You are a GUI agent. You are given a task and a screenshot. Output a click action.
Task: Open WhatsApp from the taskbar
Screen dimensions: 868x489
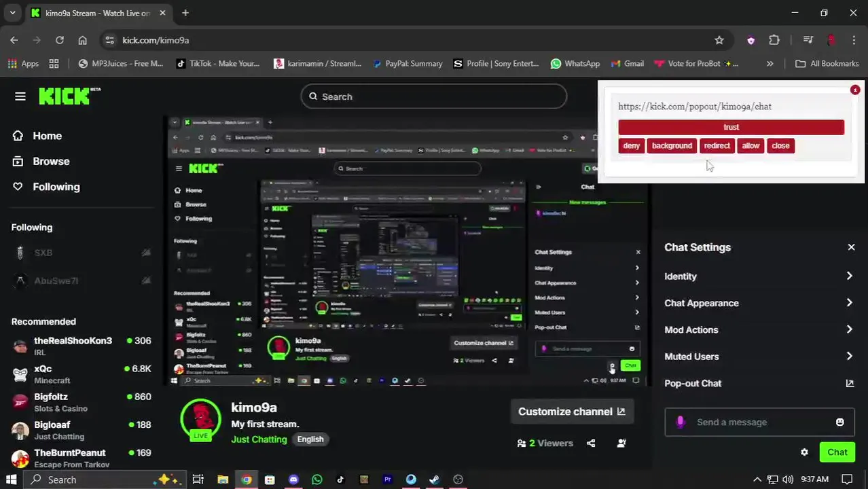click(317, 479)
